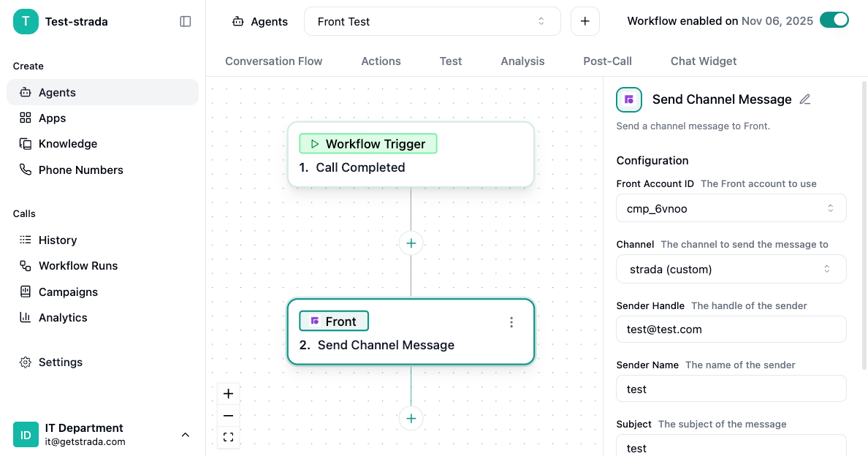The image size is (868, 456).
Task: Open the Front Account ID dropdown
Action: 731,208
